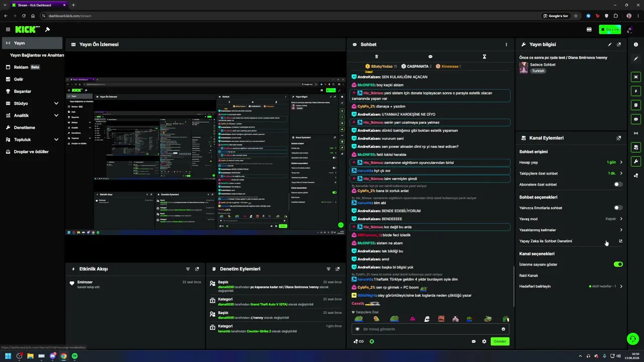Open Spotify from the taskbar
The width and height of the screenshot is (644, 362).
75,356
